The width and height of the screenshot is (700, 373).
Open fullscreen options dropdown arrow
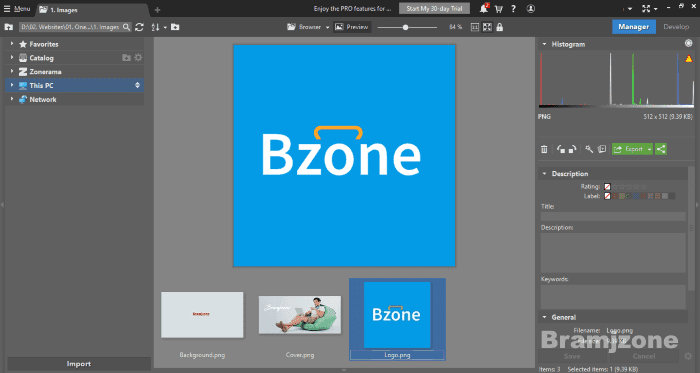tap(655, 9)
